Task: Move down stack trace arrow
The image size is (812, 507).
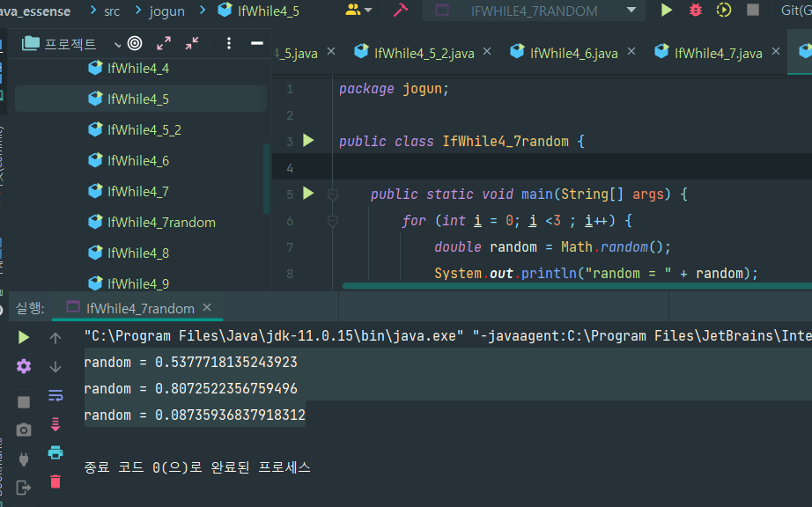Action: (x=55, y=367)
